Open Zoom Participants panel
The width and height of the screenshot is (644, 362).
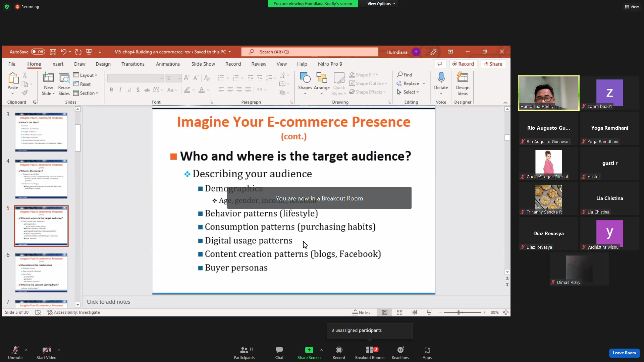244,353
